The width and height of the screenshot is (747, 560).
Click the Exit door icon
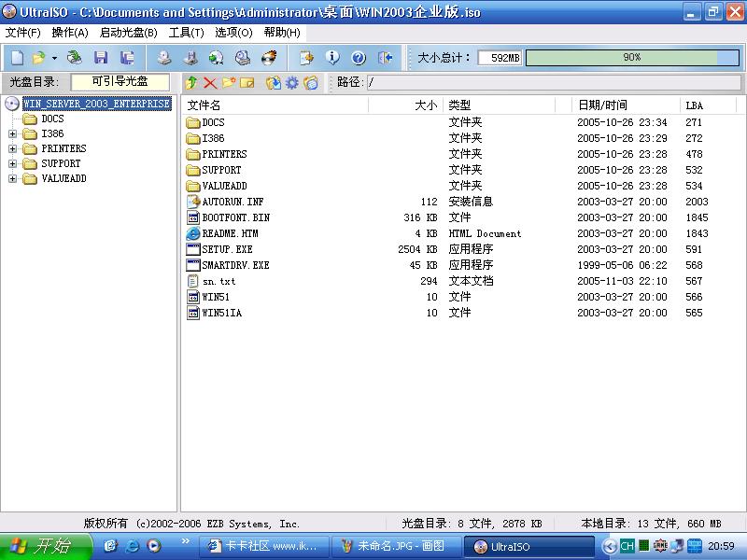(385, 58)
